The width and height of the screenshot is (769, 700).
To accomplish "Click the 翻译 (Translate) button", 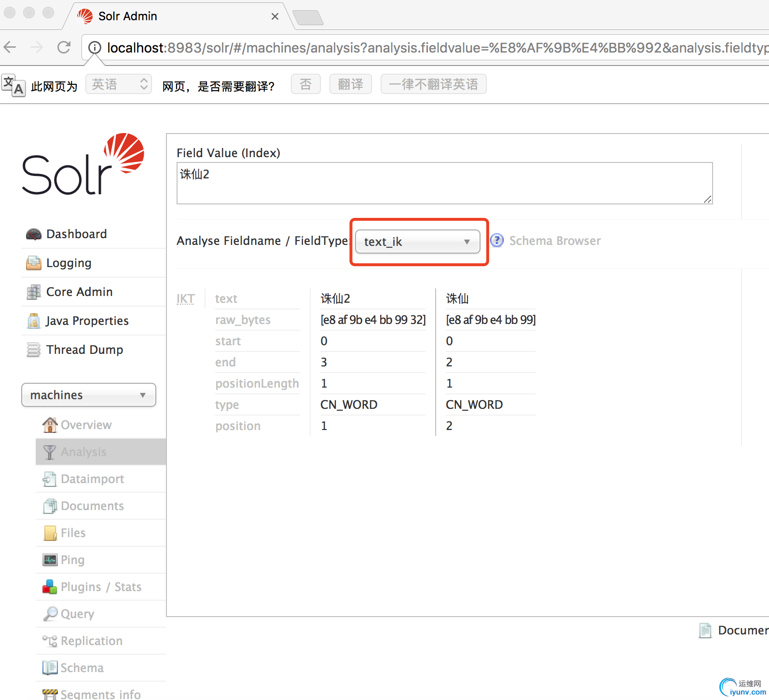I will click(351, 84).
